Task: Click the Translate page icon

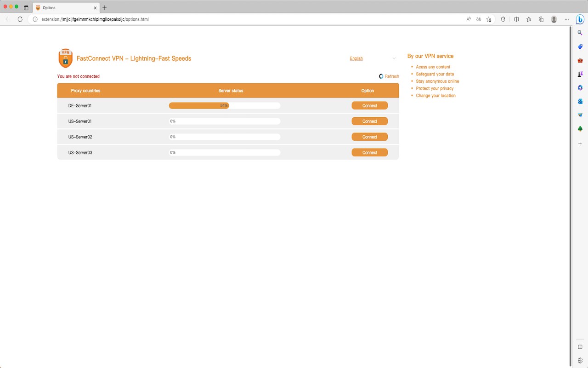Action: pyautogui.click(x=479, y=19)
